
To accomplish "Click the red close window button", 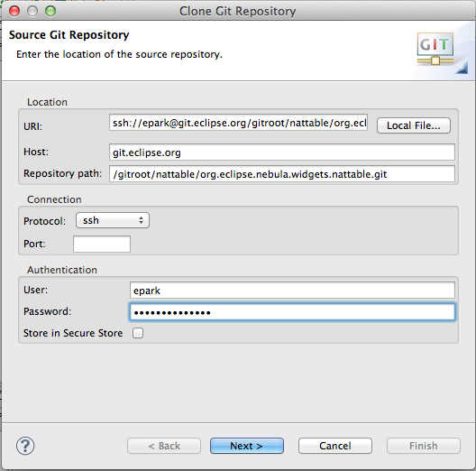I will 14,11.
